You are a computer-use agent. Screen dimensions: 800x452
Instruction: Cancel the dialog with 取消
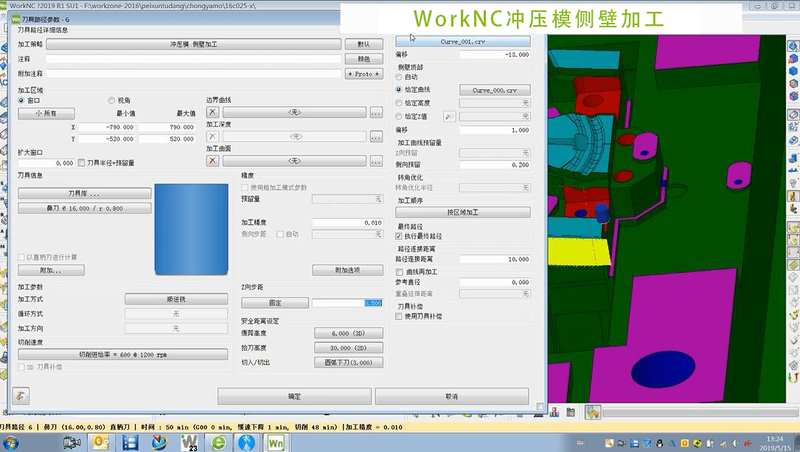pyautogui.click(x=452, y=396)
